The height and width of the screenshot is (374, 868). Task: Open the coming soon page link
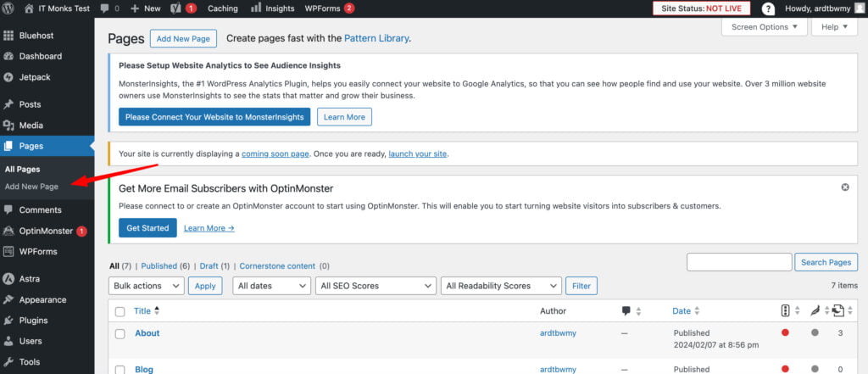coord(275,154)
